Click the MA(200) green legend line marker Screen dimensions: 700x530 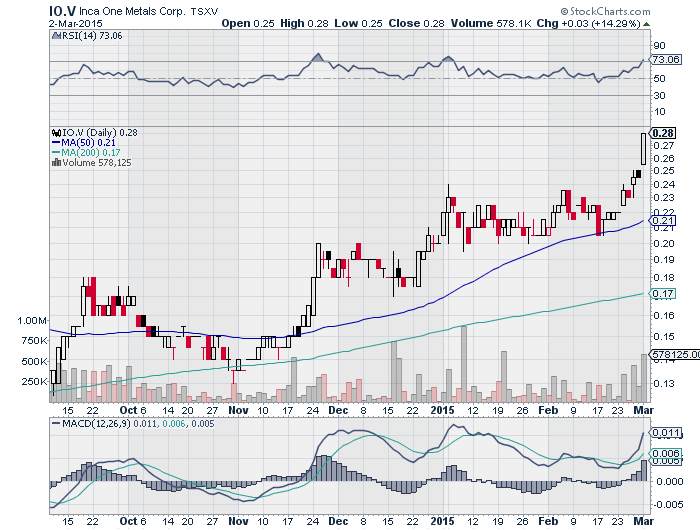pos(55,152)
